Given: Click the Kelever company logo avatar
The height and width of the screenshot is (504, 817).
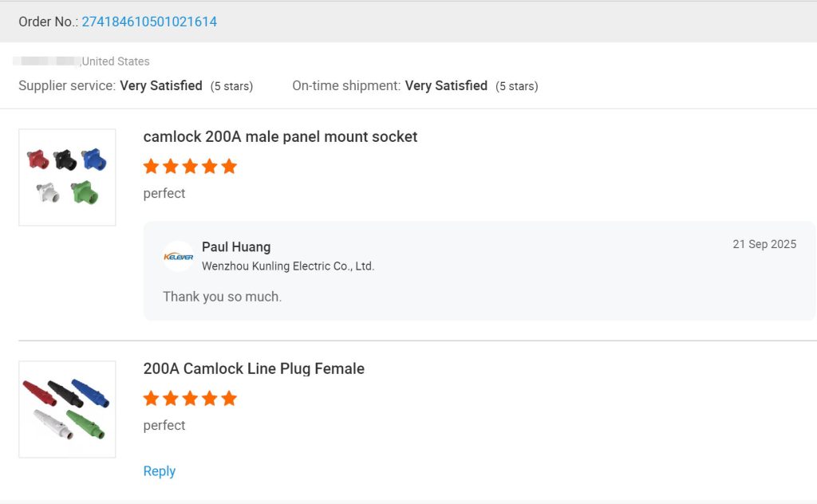Looking at the screenshot, I should coord(178,257).
